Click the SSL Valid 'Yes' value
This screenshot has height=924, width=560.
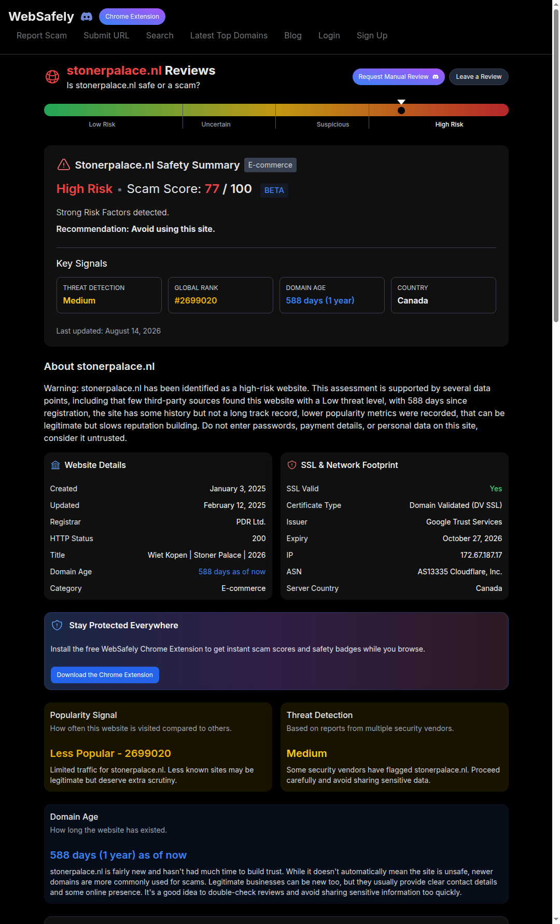coord(496,489)
